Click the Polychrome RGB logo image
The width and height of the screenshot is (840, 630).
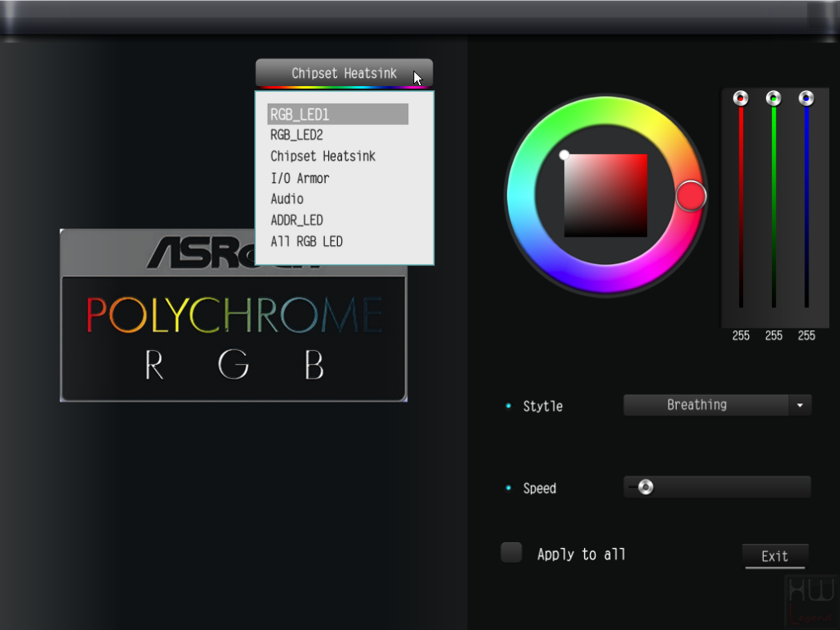pyautogui.click(x=234, y=315)
